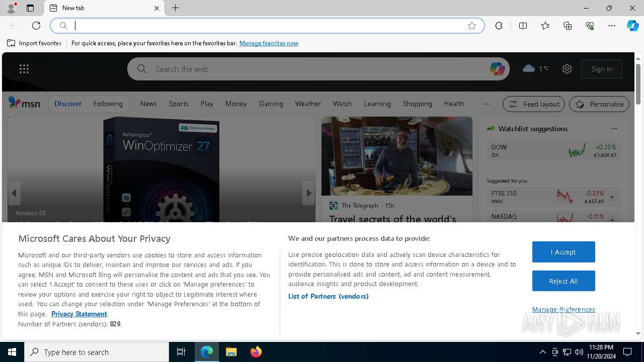Open Feed layout options
Screen dimensions: 644x362
[534, 104]
